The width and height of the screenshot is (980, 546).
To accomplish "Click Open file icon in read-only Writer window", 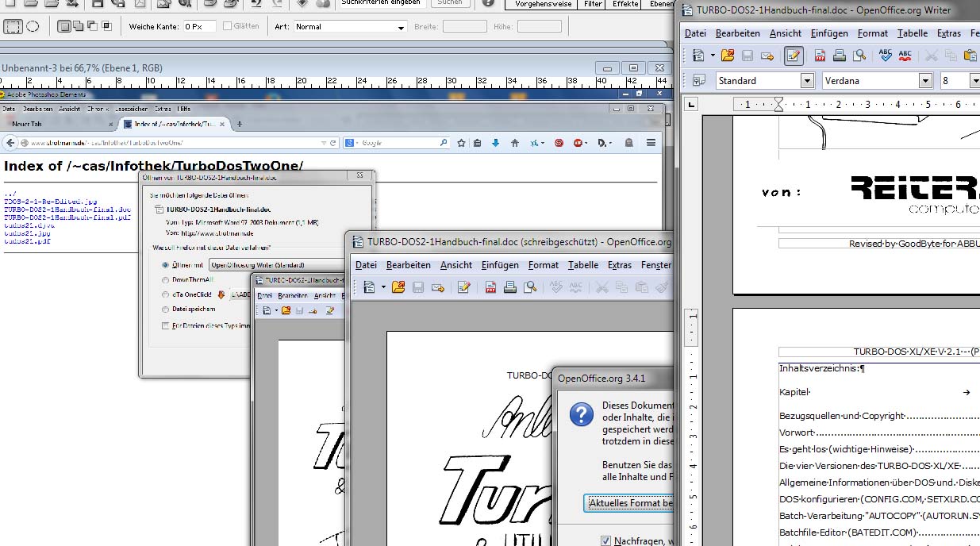I will pyautogui.click(x=398, y=287).
